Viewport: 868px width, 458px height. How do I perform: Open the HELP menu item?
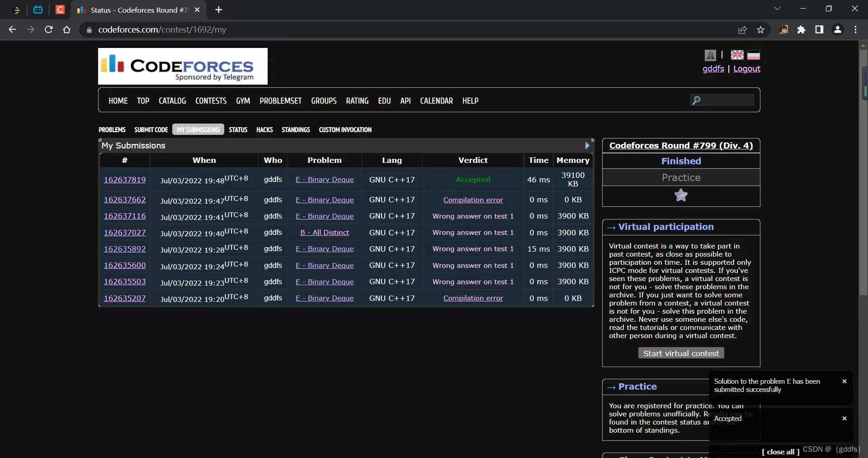(x=470, y=100)
